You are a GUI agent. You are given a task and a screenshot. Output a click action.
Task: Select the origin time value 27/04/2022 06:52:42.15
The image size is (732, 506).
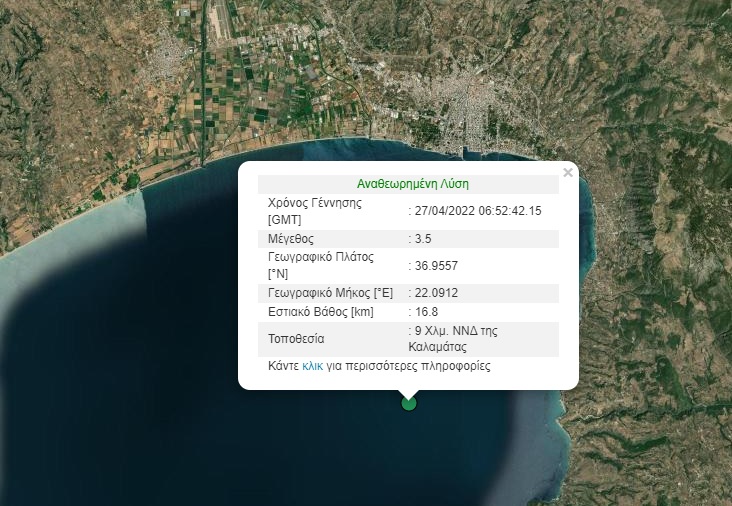pos(478,211)
